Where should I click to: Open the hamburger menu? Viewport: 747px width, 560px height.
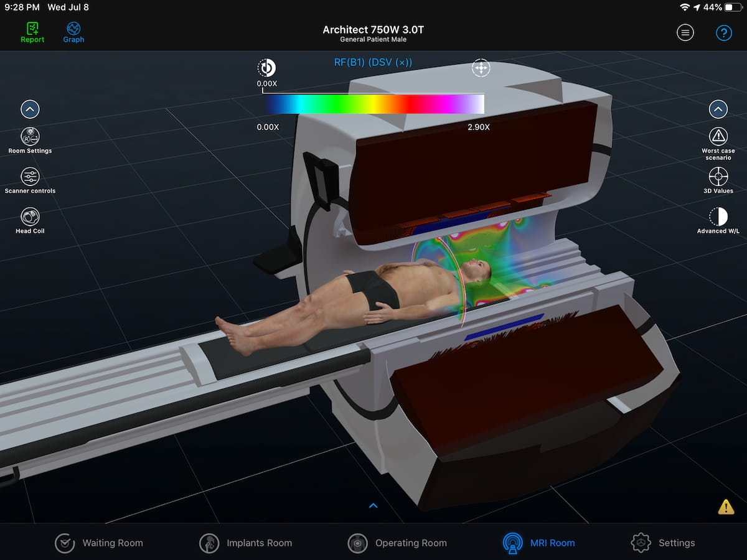pyautogui.click(x=685, y=32)
